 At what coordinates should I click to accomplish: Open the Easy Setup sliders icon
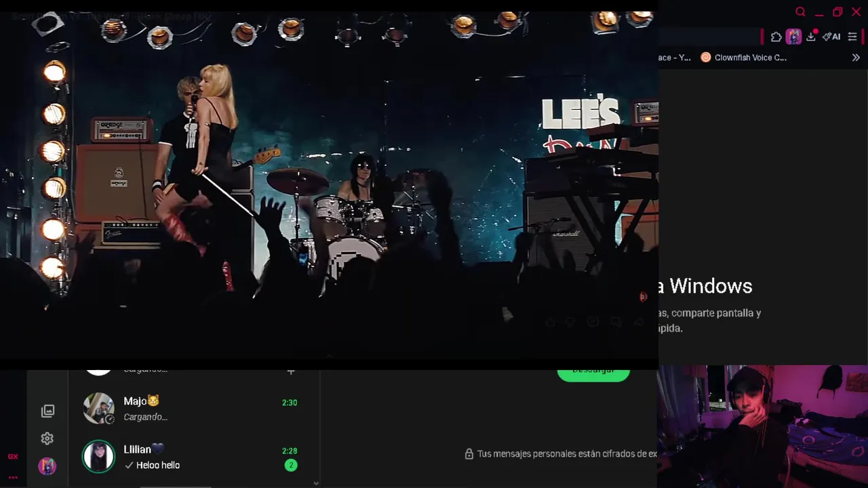click(x=852, y=37)
